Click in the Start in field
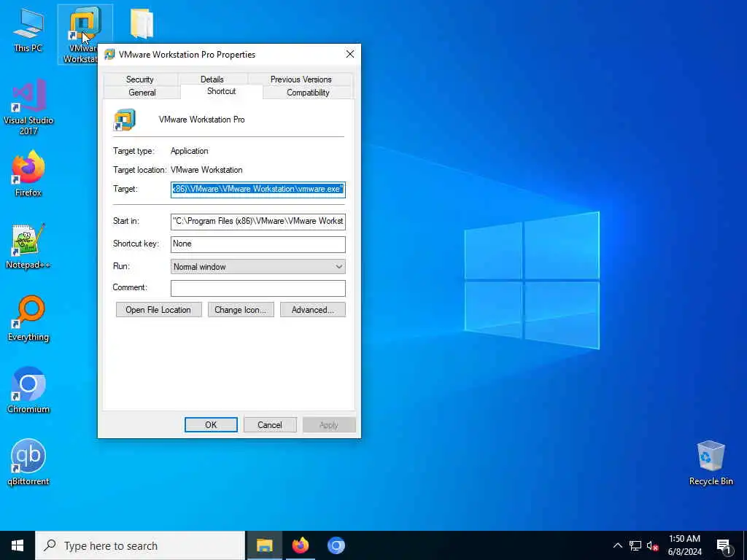 258,221
